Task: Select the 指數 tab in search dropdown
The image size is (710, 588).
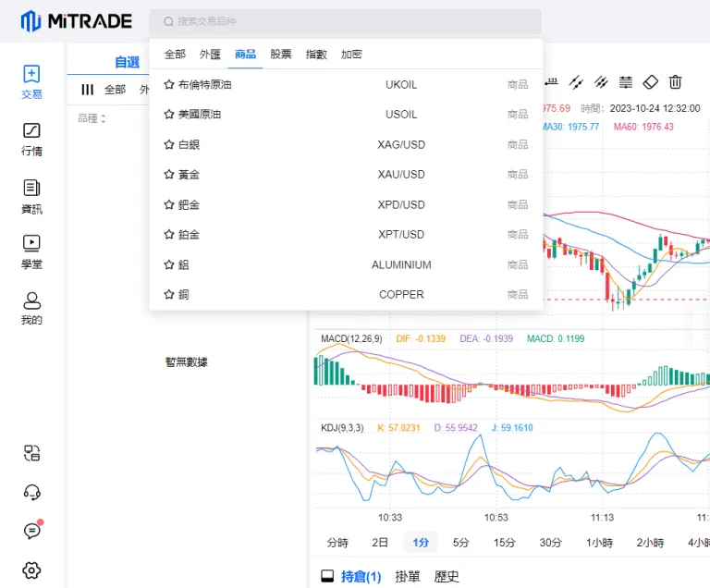Action: tap(316, 55)
